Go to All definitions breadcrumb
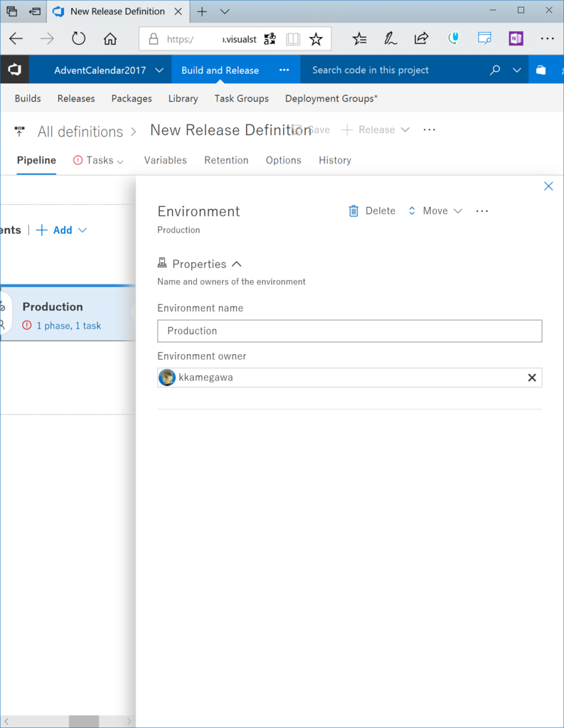Image resolution: width=564 pixels, height=728 pixels. [x=80, y=132]
